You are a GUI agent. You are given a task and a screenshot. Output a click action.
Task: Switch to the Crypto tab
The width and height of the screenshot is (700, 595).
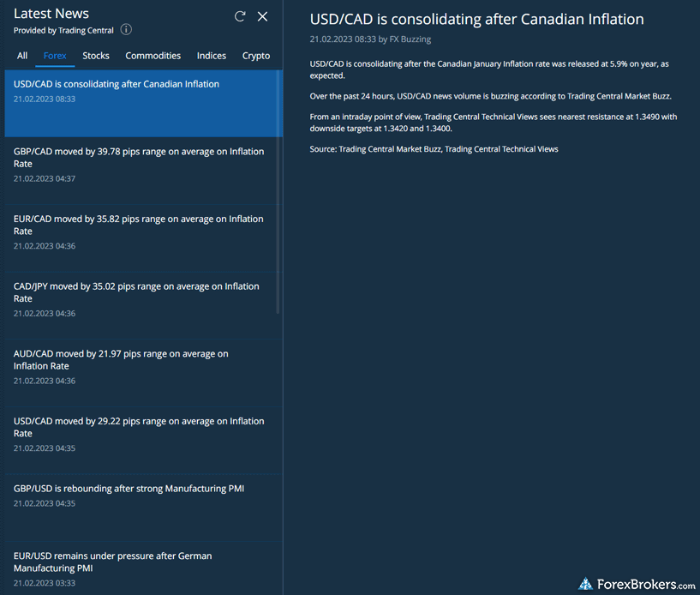256,56
